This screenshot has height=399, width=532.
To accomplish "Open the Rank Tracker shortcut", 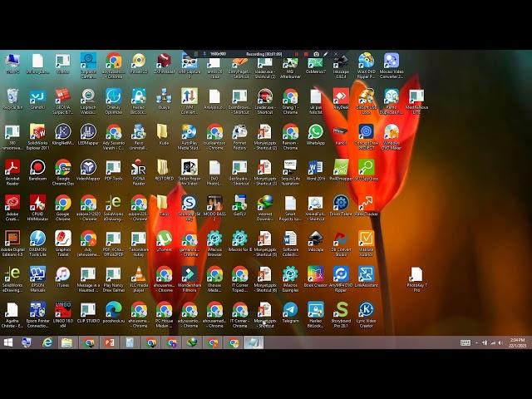I will [x=366, y=205].
